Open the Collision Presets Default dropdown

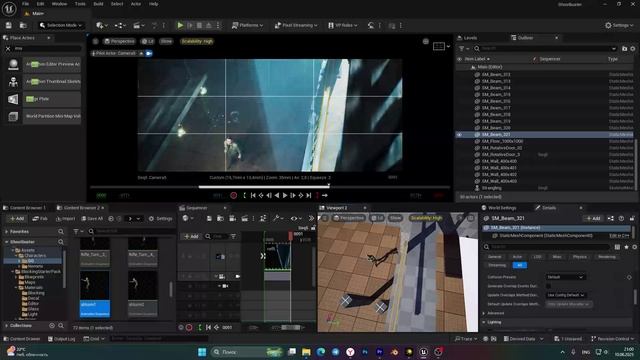566,277
